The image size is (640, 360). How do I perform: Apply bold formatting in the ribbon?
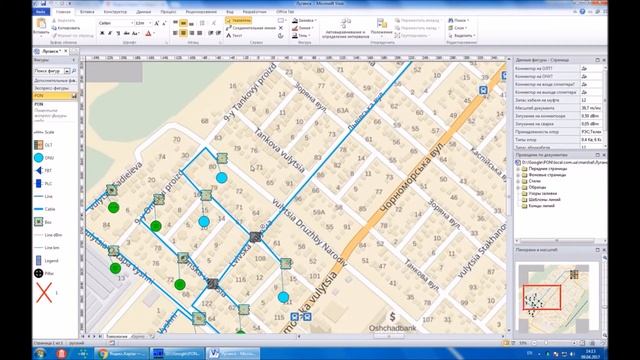click(x=102, y=33)
